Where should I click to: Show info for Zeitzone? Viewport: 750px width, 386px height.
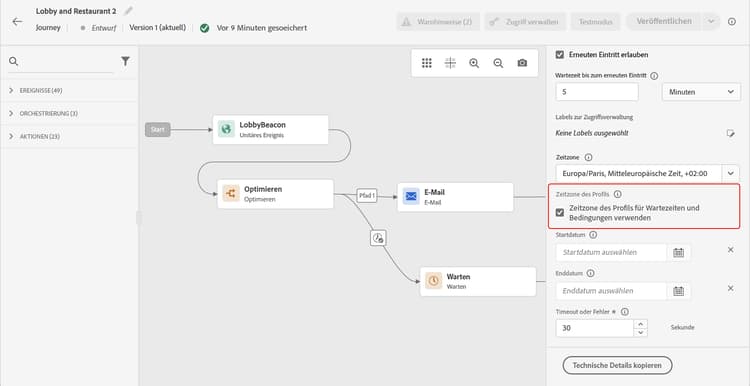point(588,157)
